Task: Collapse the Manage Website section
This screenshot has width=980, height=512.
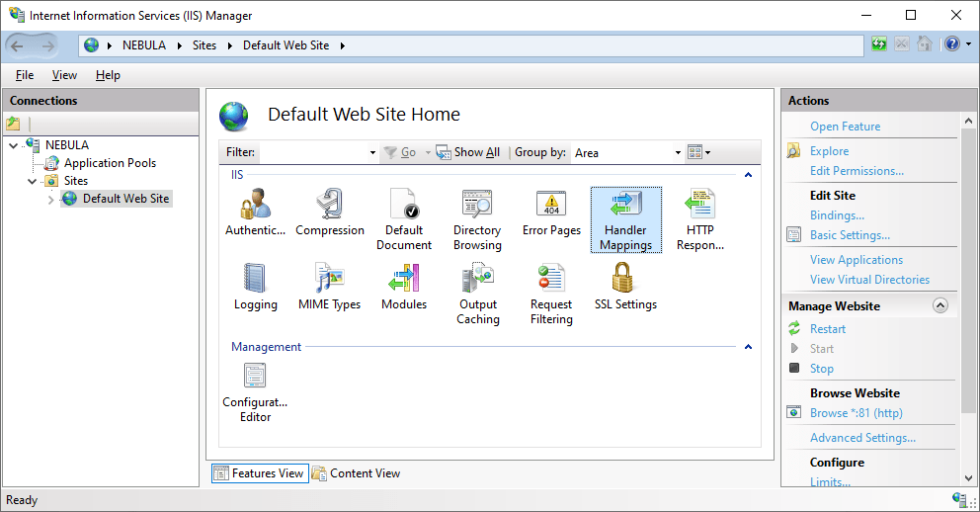Action: coord(940,305)
